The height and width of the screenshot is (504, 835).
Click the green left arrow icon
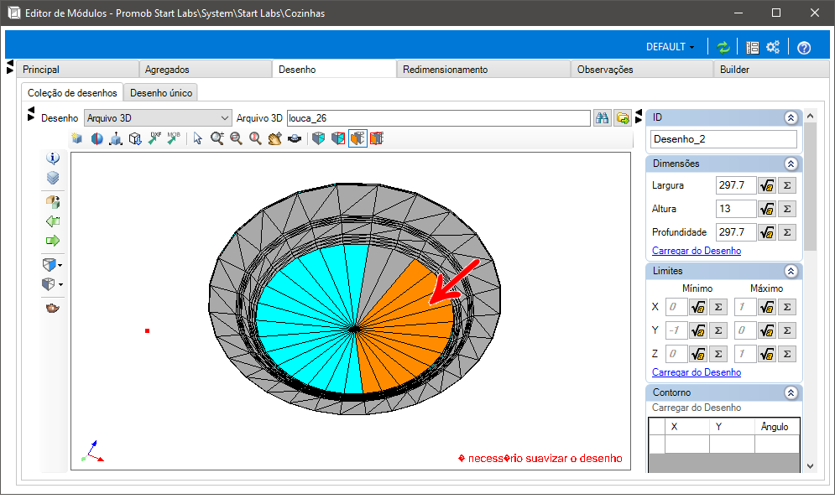(x=53, y=221)
